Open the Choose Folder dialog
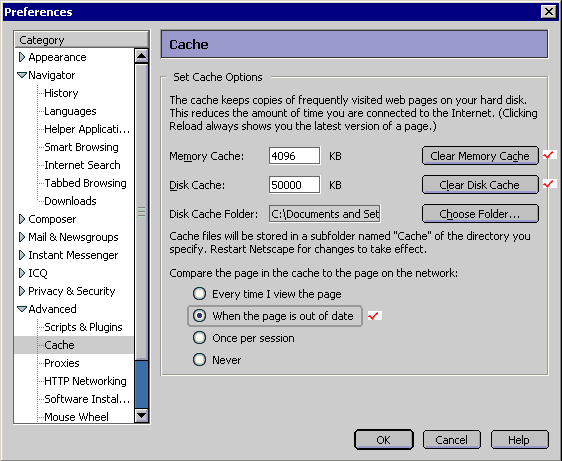This screenshot has height=461, width=562. [x=480, y=214]
